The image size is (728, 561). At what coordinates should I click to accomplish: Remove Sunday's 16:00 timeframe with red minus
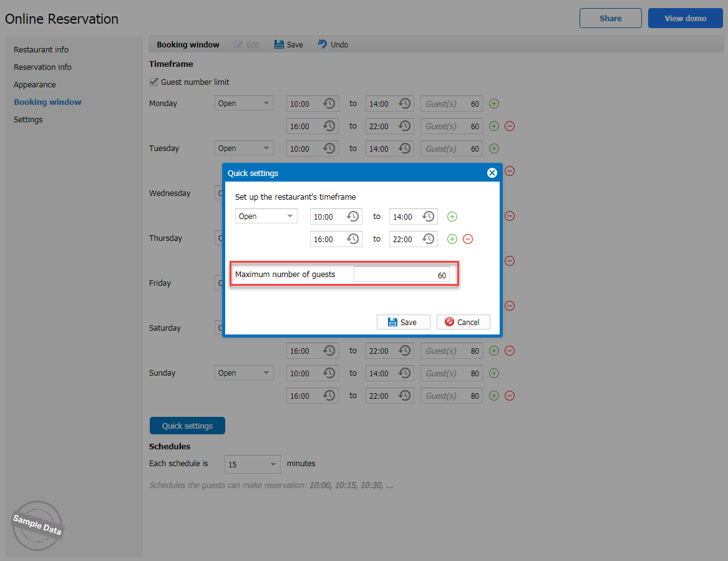[509, 396]
